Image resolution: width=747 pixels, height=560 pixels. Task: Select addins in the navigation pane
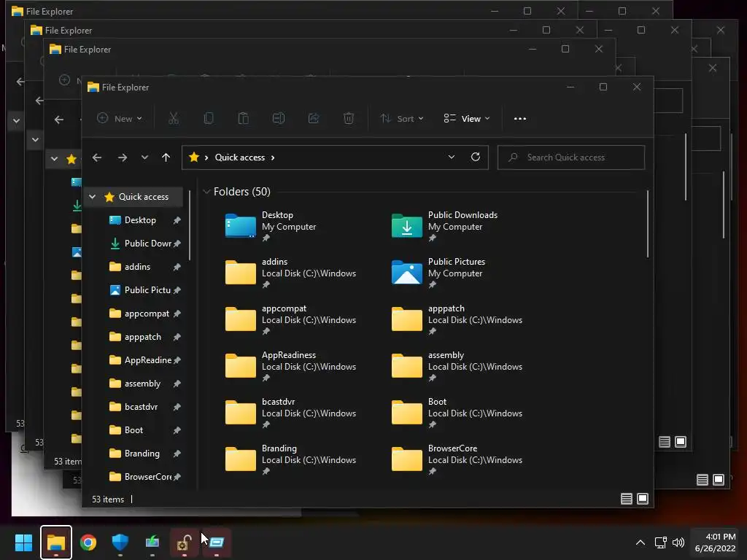(137, 267)
